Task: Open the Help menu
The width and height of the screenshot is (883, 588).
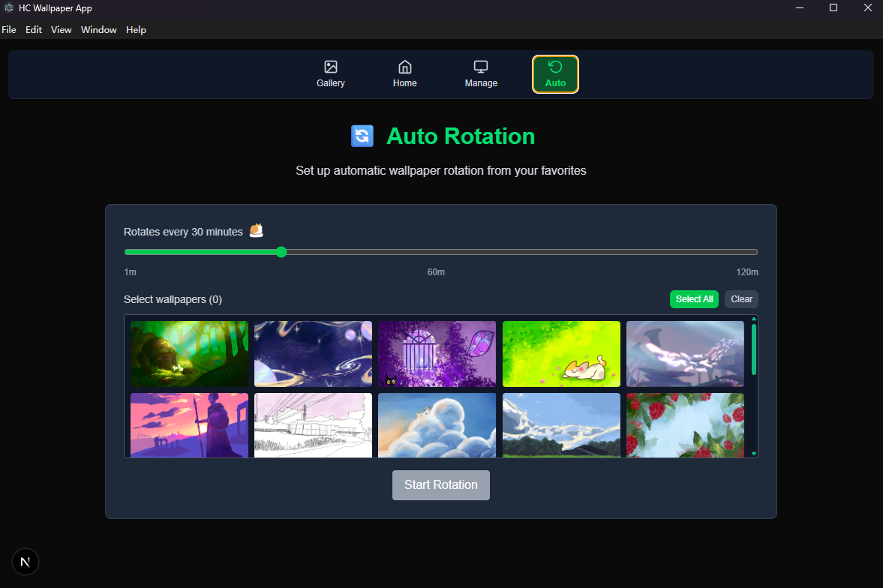Action: [x=136, y=29]
